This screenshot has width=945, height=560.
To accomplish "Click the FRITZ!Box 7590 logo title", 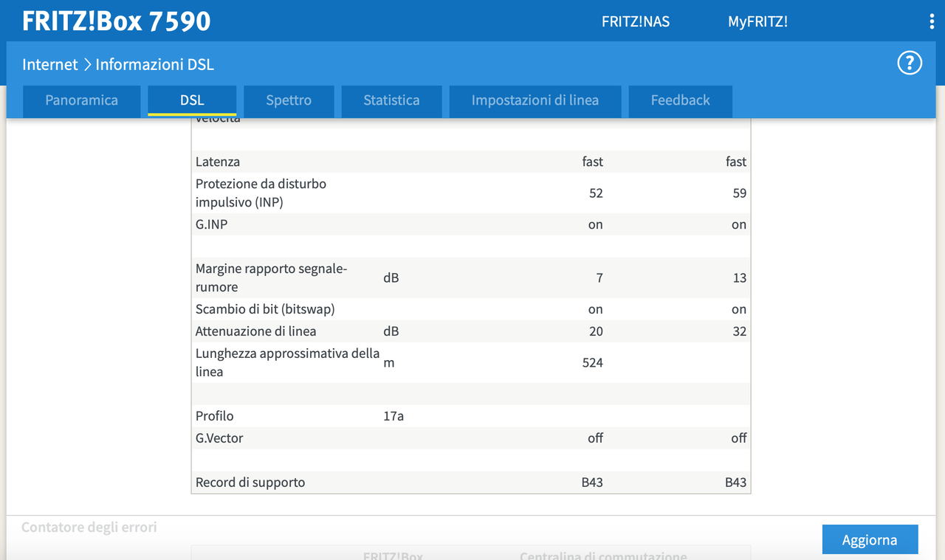I will click(x=117, y=21).
